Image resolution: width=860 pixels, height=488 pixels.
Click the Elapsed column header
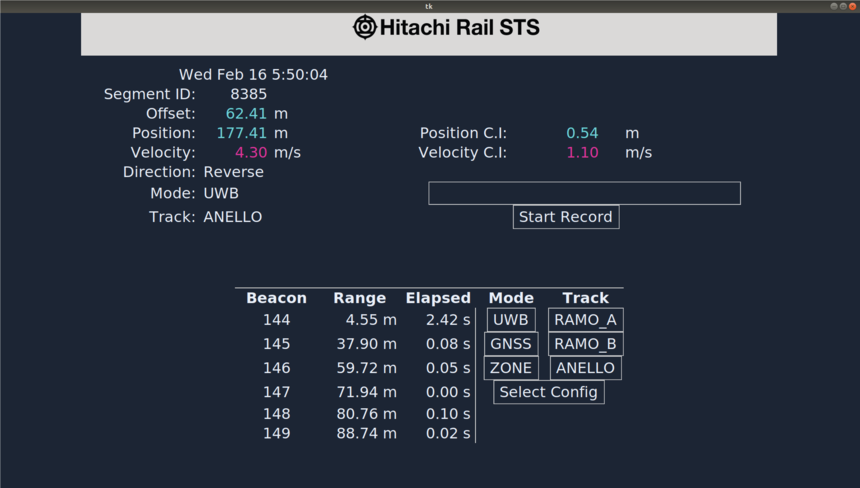click(x=438, y=298)
